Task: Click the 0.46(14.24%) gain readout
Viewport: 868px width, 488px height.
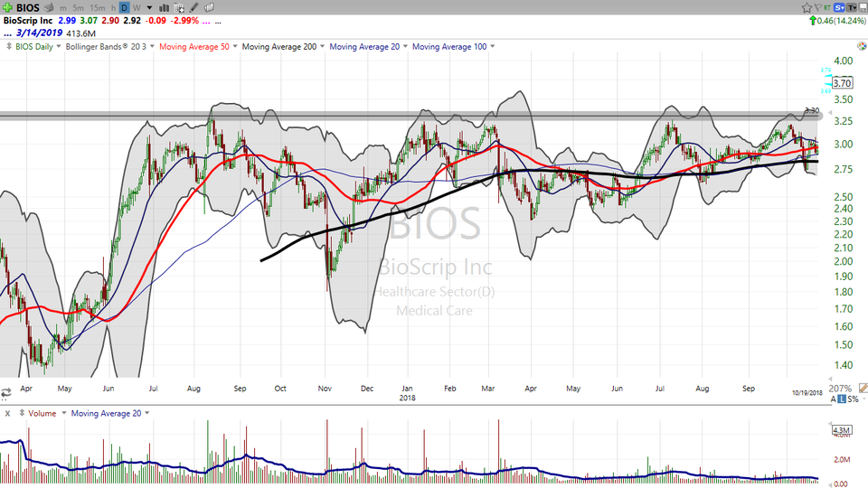Action: [842, 21]
